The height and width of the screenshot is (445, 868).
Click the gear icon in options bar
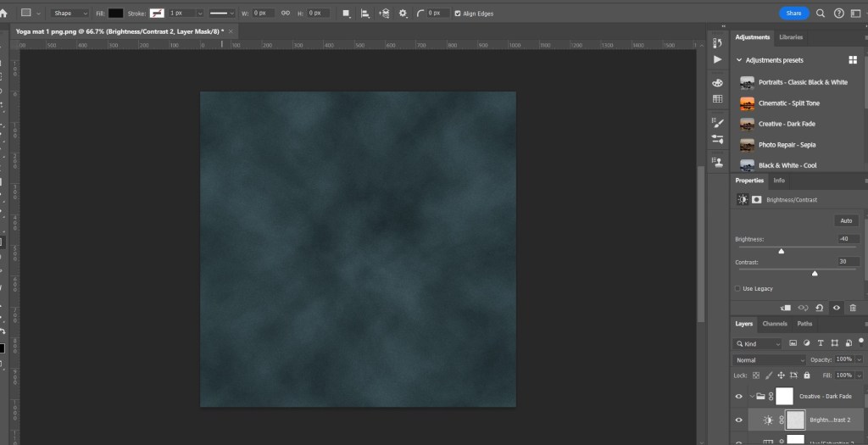403,14
